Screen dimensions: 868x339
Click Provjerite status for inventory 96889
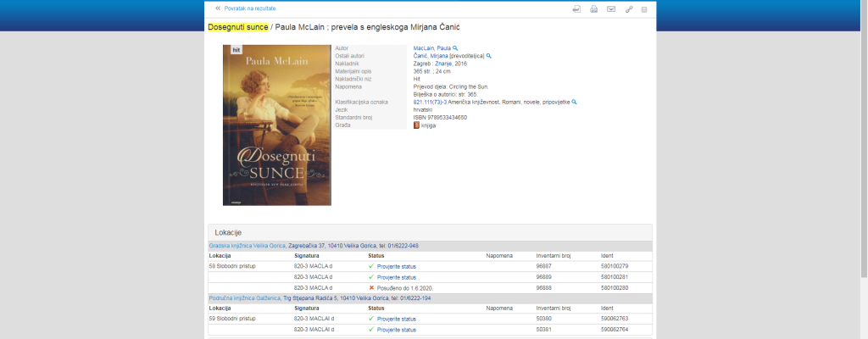click(397, 277)
